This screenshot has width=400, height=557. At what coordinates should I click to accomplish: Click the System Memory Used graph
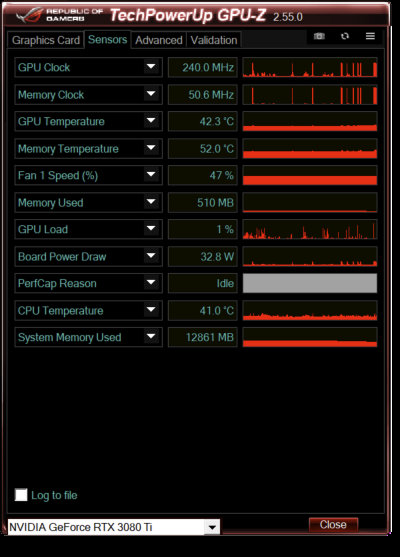tap(310, 337)
